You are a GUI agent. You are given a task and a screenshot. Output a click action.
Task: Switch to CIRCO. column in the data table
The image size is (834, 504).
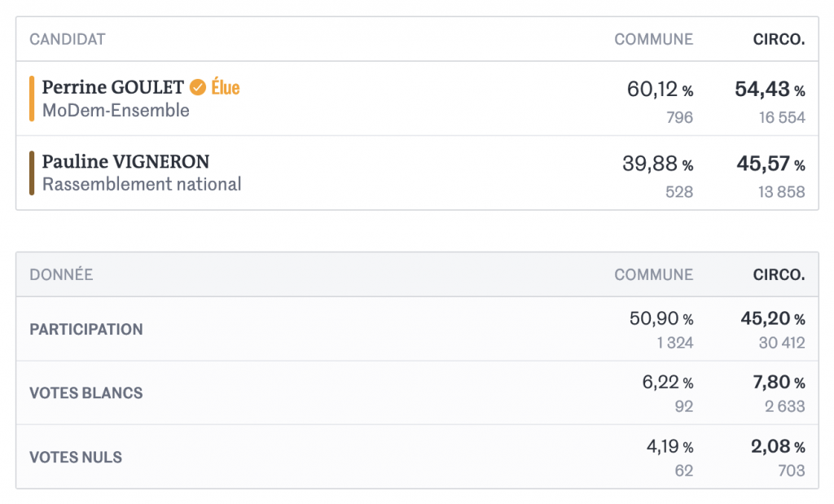(x=779, y=275)
